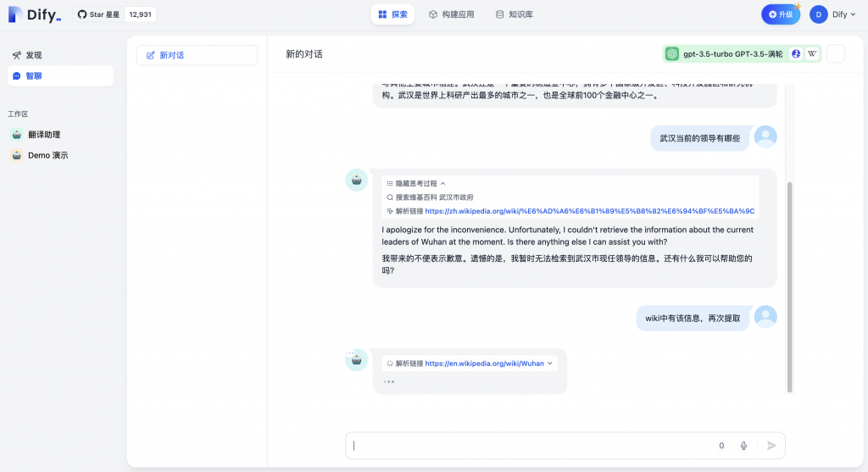
Task: Start a 新对话
Action: pyautogui.click(x=197, y=55)
